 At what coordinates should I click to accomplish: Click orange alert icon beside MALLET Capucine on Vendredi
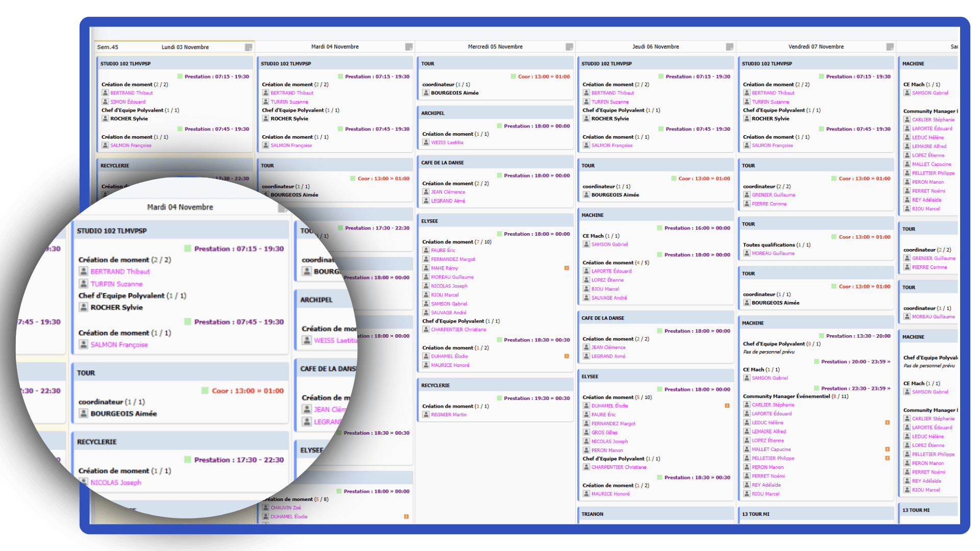pos(887,449)
